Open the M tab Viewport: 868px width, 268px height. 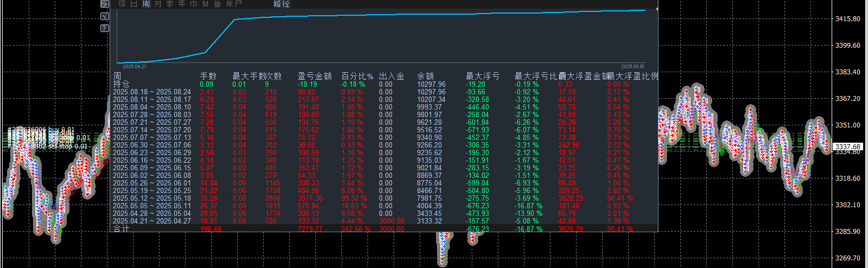coord(205,4)
